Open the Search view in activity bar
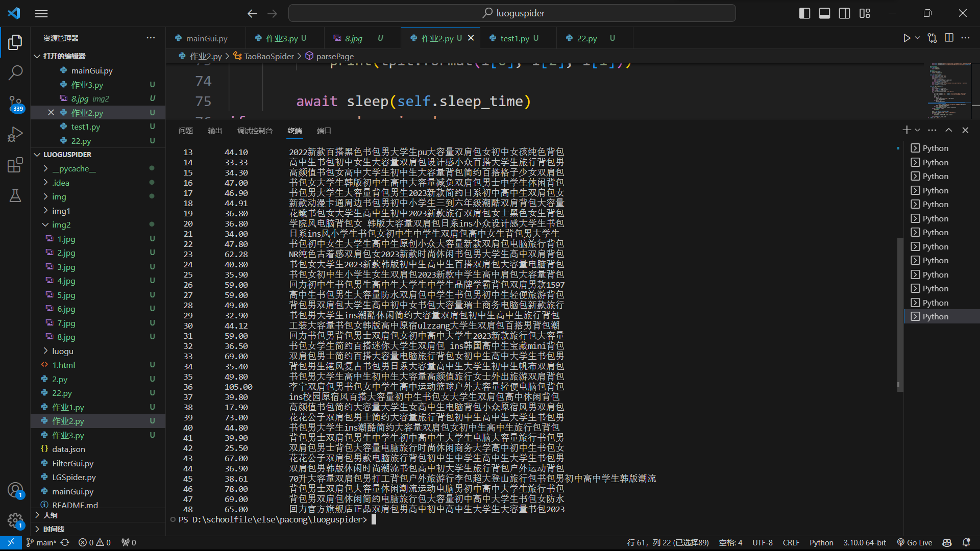The image size is (980, 551). (x=15, y=73)
